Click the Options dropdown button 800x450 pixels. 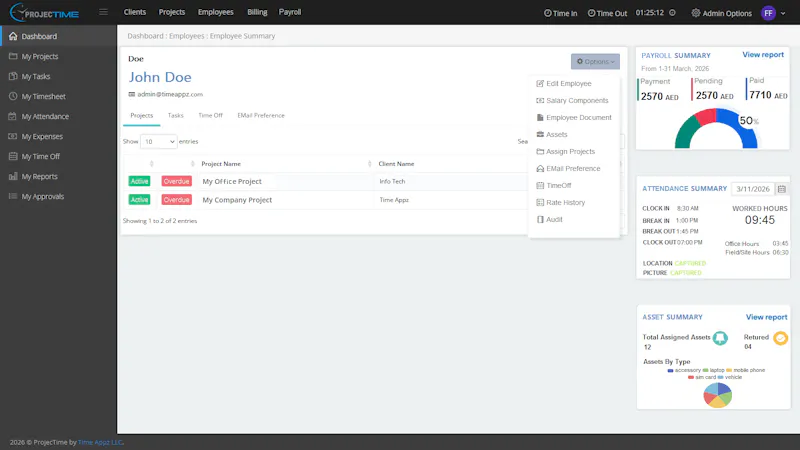pyautogui.click(x=595, y=61)
